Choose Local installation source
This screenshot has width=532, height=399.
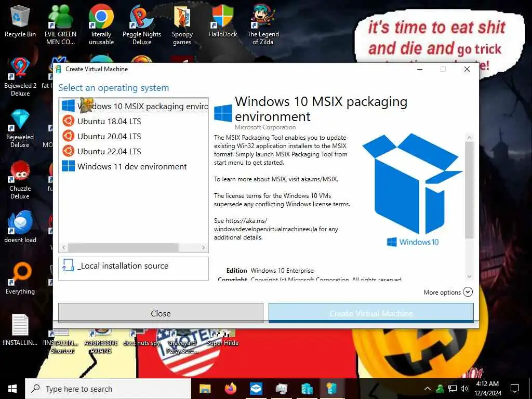tap(134, 269)
